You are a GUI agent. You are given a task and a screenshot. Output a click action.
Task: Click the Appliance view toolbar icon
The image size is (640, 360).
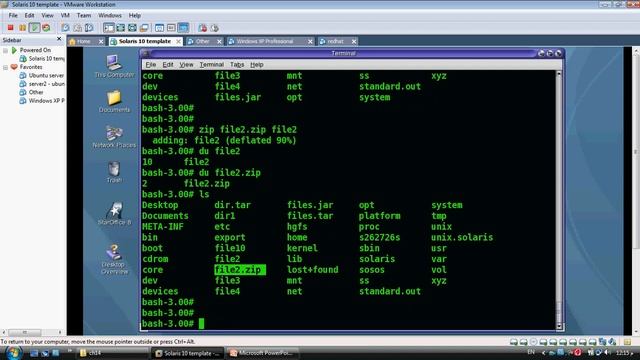point(171,28)
